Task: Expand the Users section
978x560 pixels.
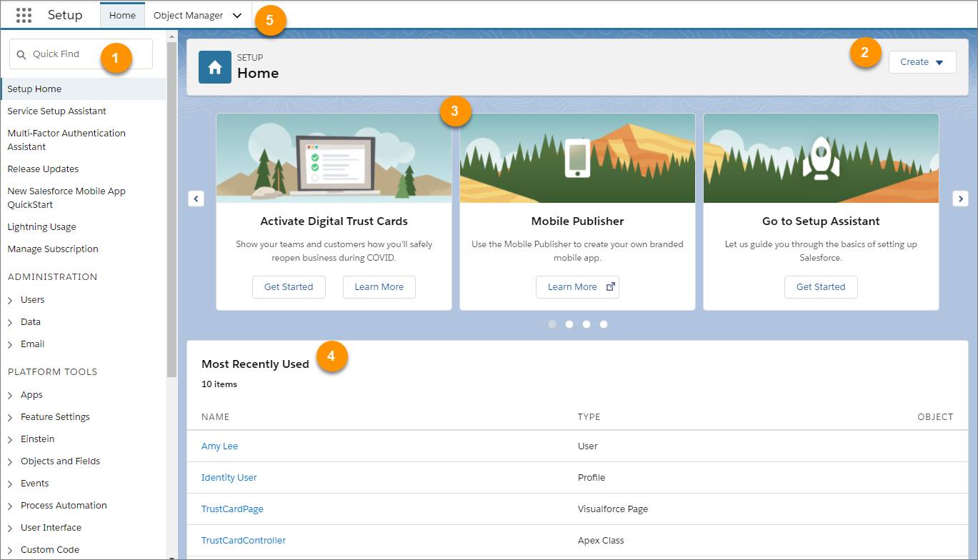Action: (12, 299)
